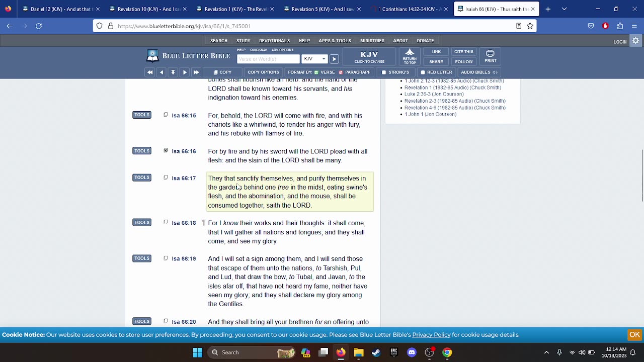Click the LINK button
Image resolution: width=644 pixels, height=362 pixels.
pyautogui.click(x=436, y=52)
